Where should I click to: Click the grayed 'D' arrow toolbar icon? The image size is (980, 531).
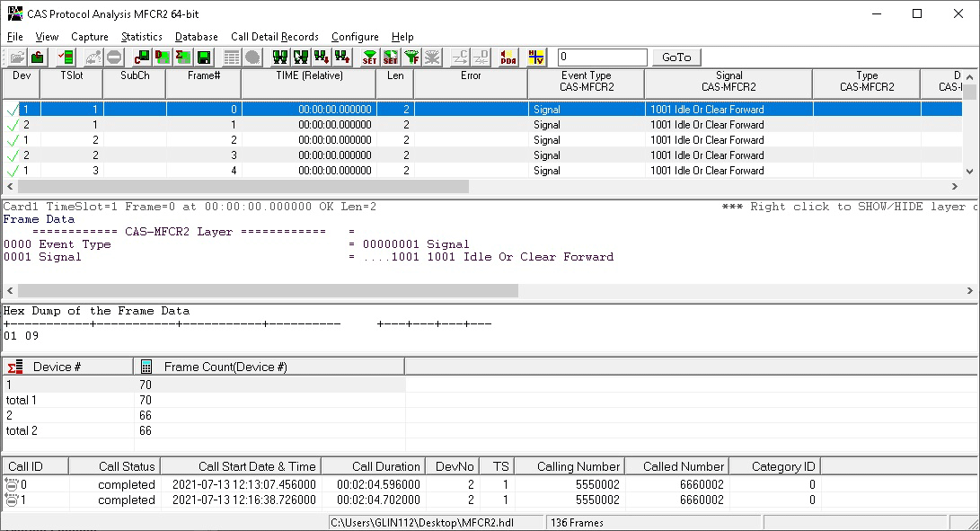point(481,58)
